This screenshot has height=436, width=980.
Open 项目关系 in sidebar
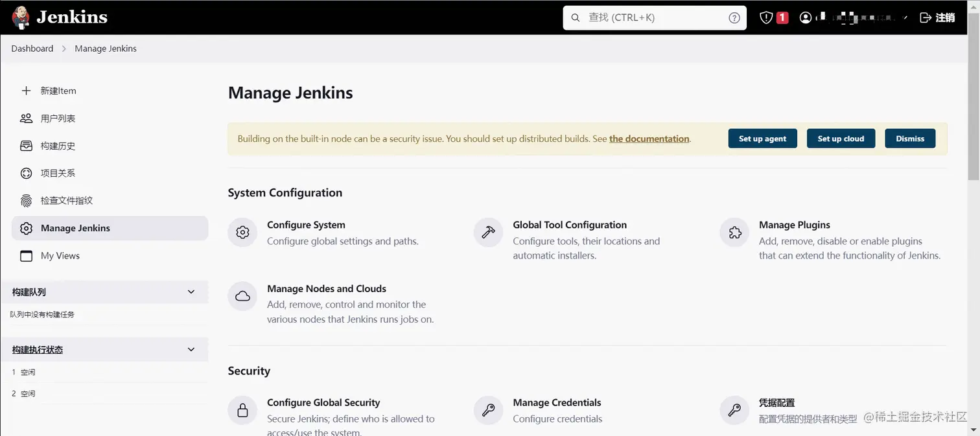click(58, 173)
